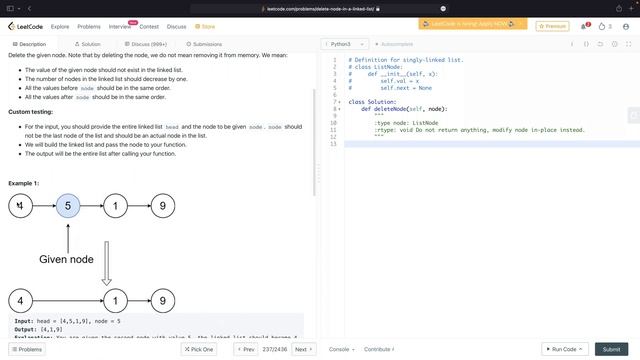Viewport: 640px width, 360px height.
Task: Click the Premium button
Action: (x=552, y=26)
